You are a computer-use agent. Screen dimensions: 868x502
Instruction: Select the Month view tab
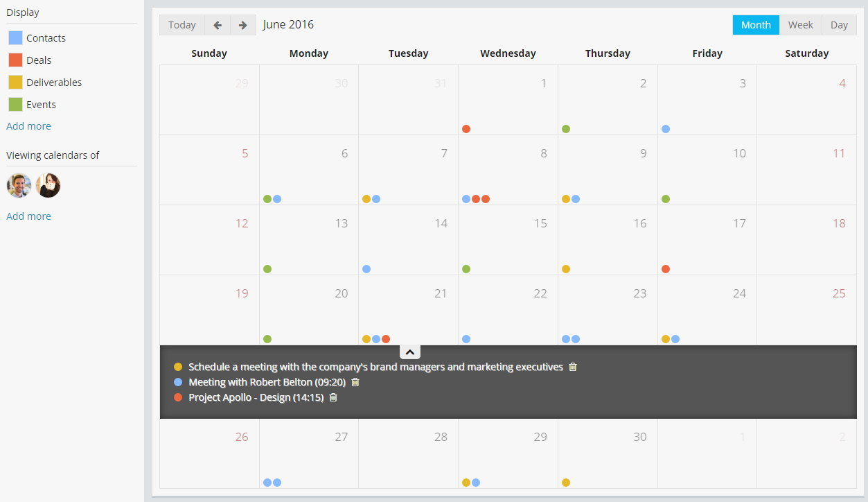(756, 25)
